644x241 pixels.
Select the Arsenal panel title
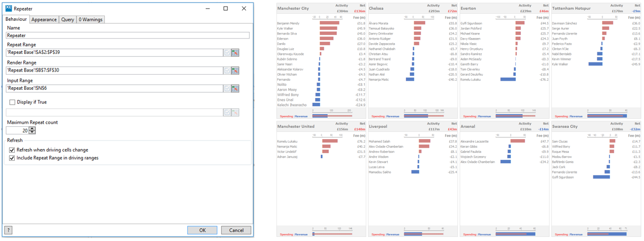[x=468, y=126]
